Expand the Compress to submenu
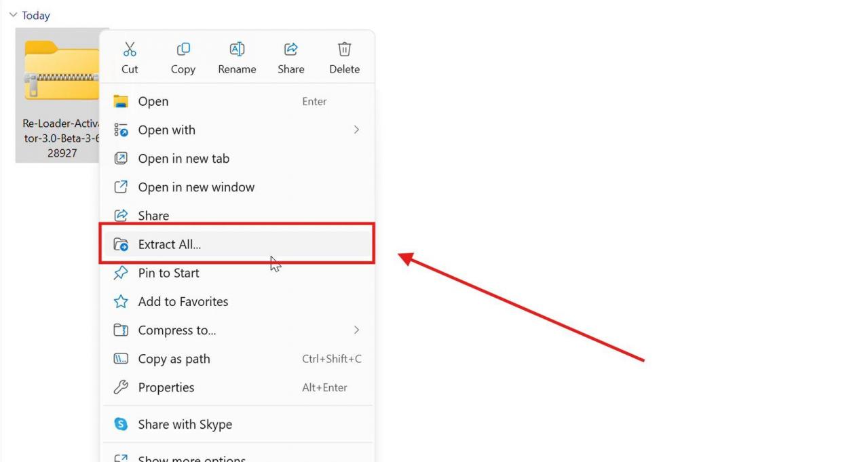The height and width of the screenshot is (462, 868). (356, 330)
